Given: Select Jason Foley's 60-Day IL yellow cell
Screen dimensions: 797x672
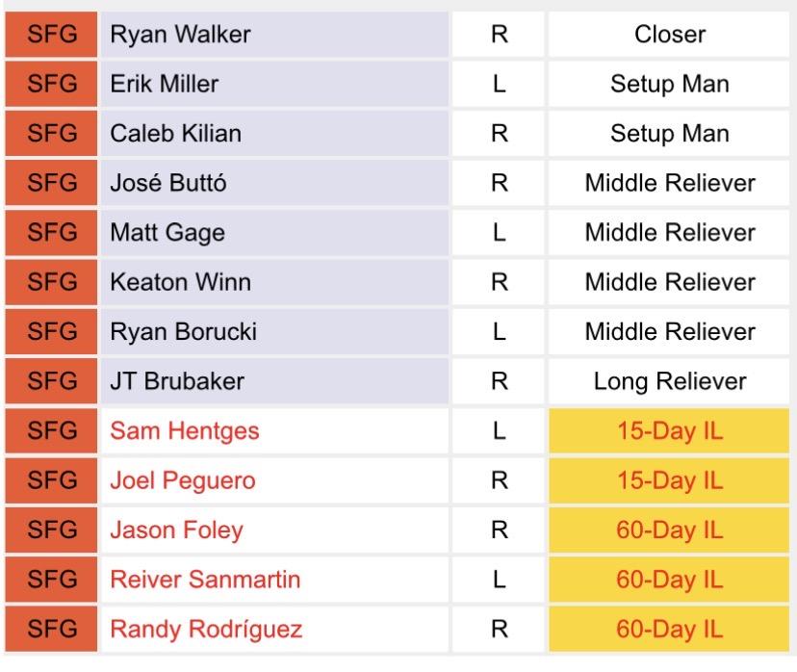Looking at the screenshot, I should pyautogui.click(x=670, y=530).
